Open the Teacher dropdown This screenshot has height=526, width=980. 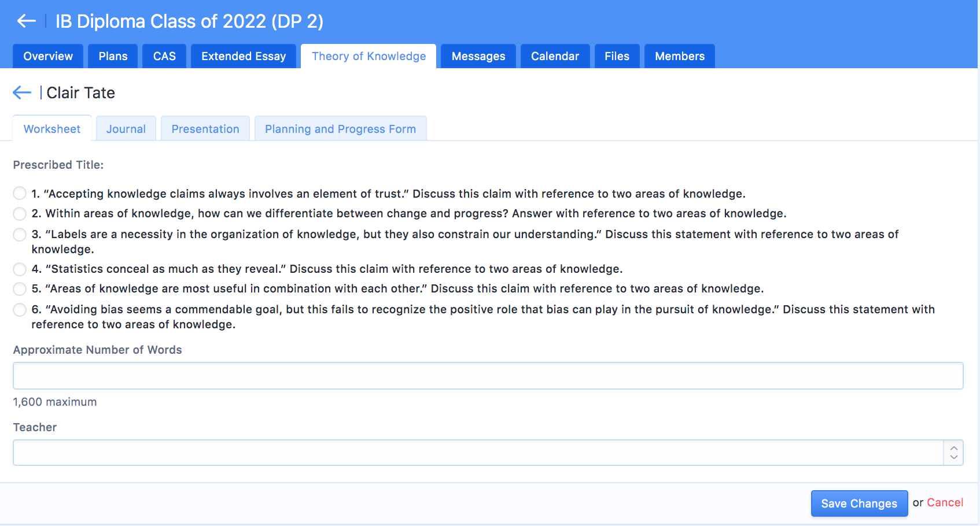(478, 453)
